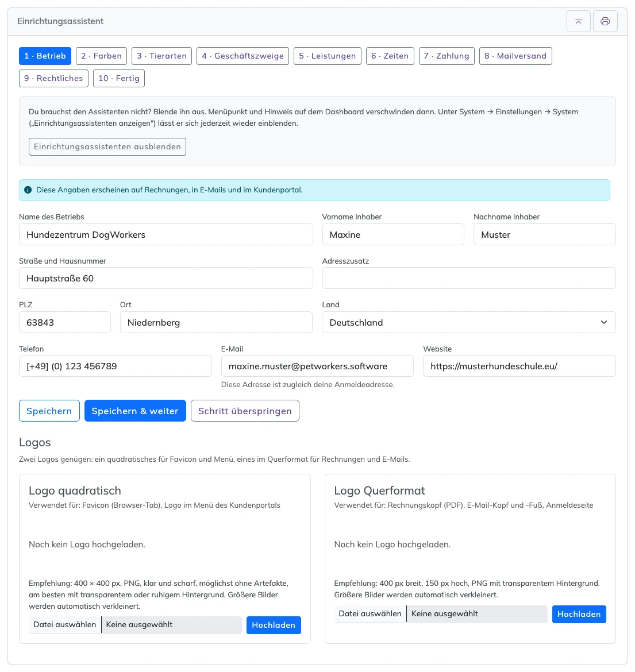Click the Logos section heading
The image size is (635, 672).
tap(34, 442)
